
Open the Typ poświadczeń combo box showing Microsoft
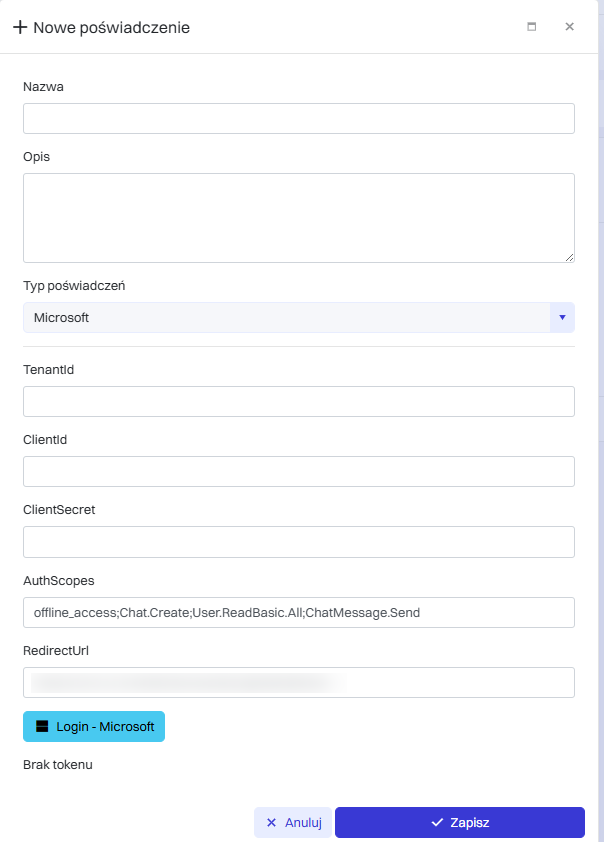pyautogui.click(x=287, y=318)
